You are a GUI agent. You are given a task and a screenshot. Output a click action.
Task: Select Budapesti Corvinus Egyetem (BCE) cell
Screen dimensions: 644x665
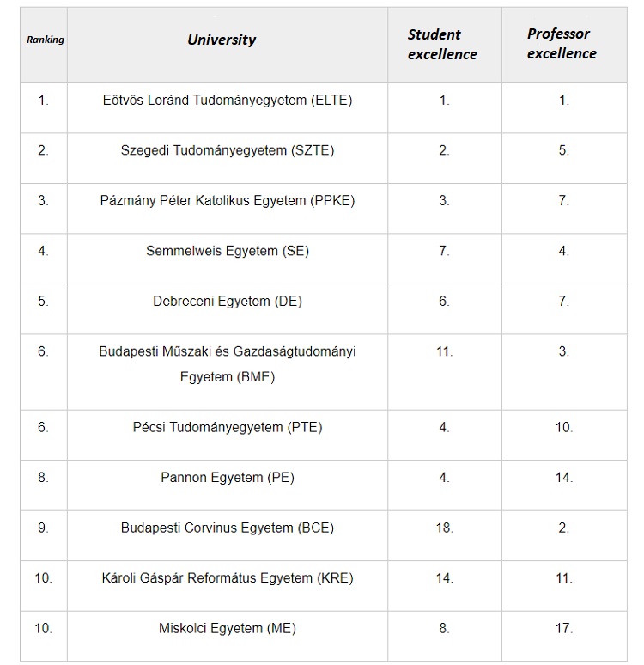(x=228, y=528)
